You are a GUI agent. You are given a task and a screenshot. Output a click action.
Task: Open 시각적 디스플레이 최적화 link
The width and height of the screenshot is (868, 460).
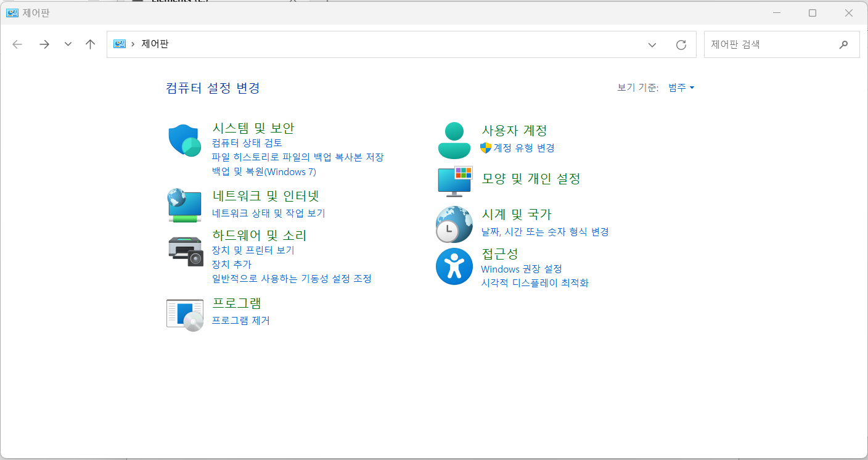tap(535, 283)
